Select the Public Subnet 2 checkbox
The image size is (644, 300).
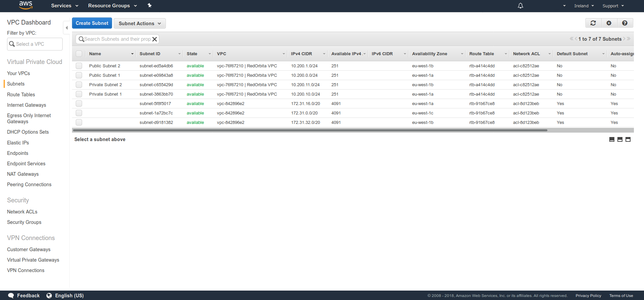pos(79,66)
